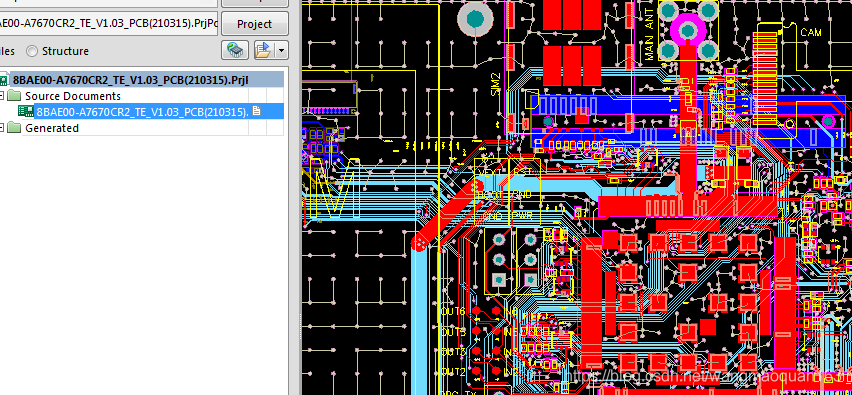Open the dropdown arrow beside the folder icon

click(281, 51)
